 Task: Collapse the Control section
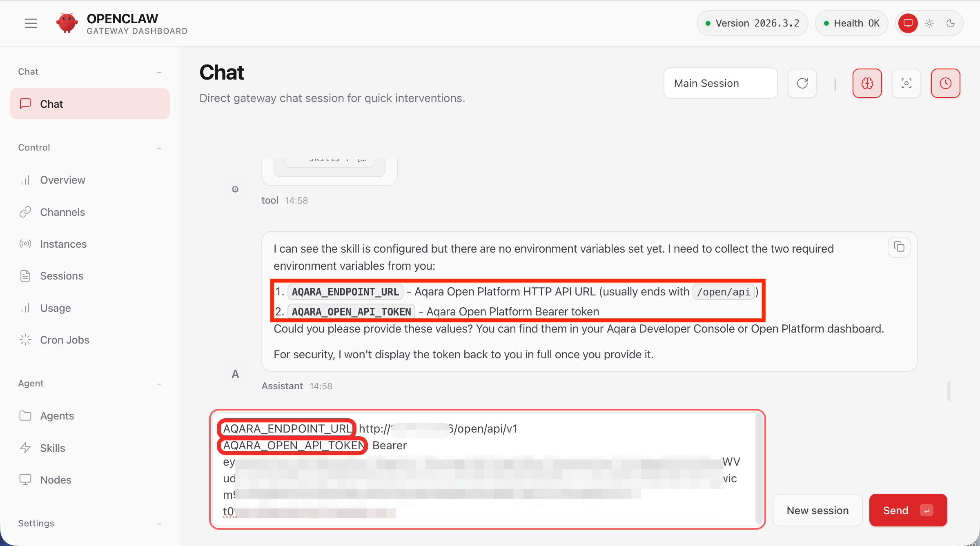point(159,148)
